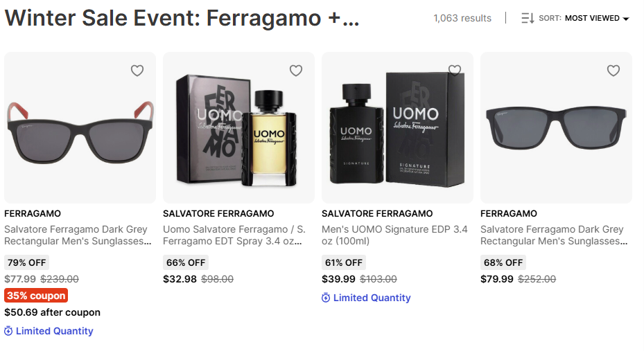Click Limited Quantity timer icon under $50.69
644x351 pixels.
(x=8, y=332)
